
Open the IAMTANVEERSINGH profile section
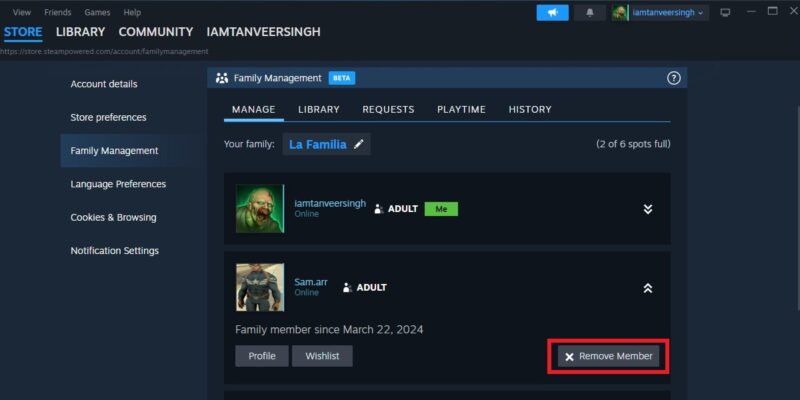[263, 32]
